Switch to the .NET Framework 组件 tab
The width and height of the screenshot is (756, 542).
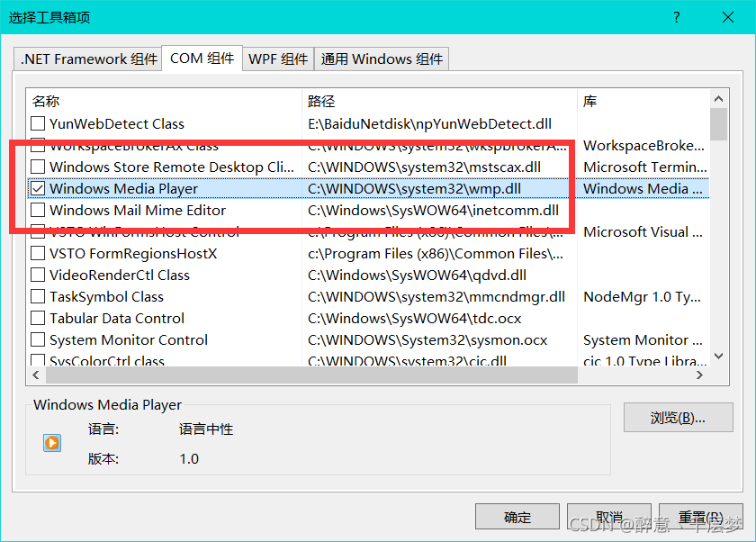pos(88,59)
